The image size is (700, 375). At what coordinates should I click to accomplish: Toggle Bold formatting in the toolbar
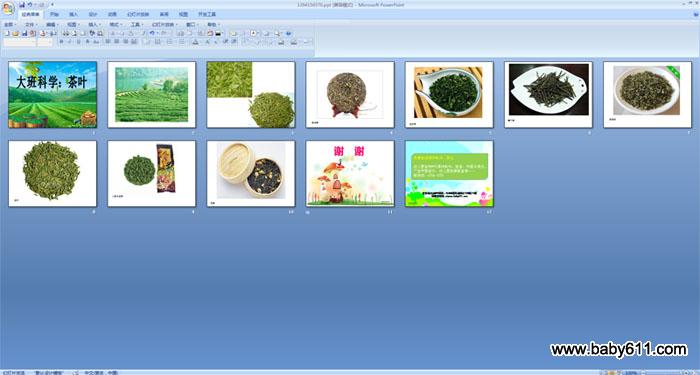pos(62,42)
